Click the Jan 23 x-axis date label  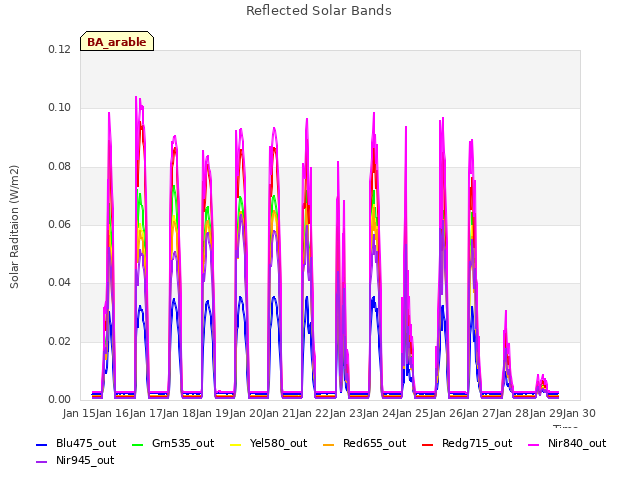tap(346, 413)
